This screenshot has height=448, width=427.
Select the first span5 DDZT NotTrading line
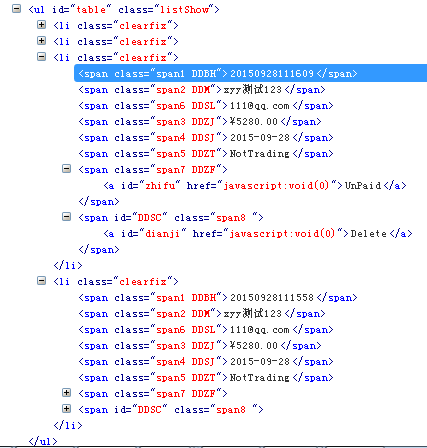[206, 153]
